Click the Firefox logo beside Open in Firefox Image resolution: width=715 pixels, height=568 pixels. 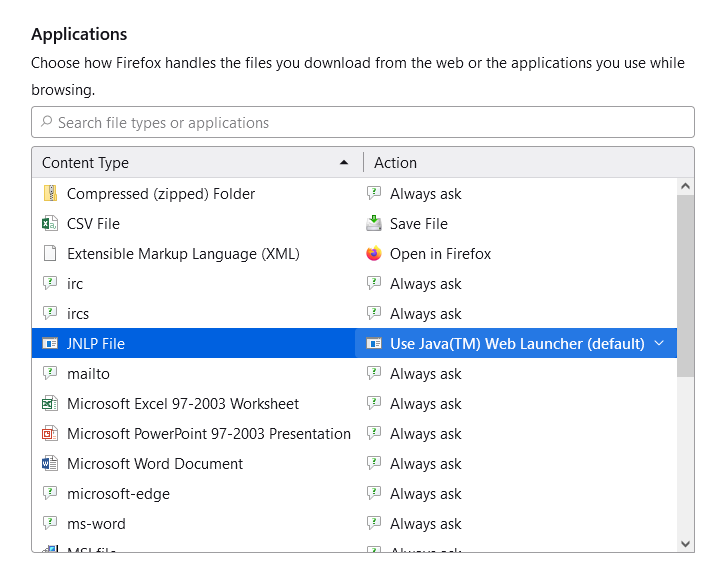[374, 253]
